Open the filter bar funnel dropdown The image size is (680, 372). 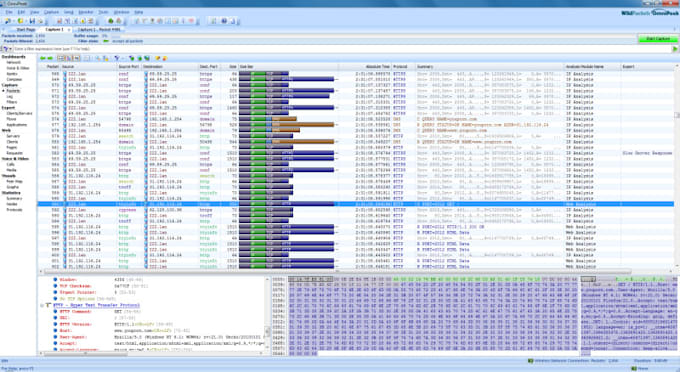(10, 49)
